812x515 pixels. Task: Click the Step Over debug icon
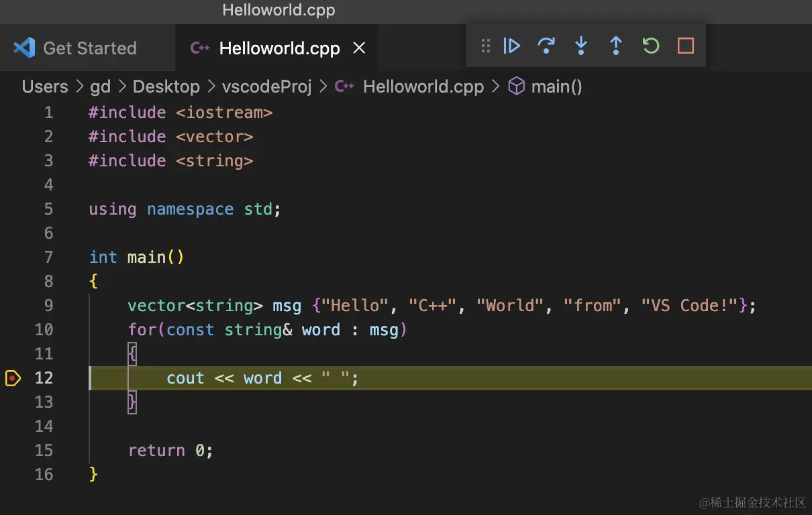click(546, 46)
